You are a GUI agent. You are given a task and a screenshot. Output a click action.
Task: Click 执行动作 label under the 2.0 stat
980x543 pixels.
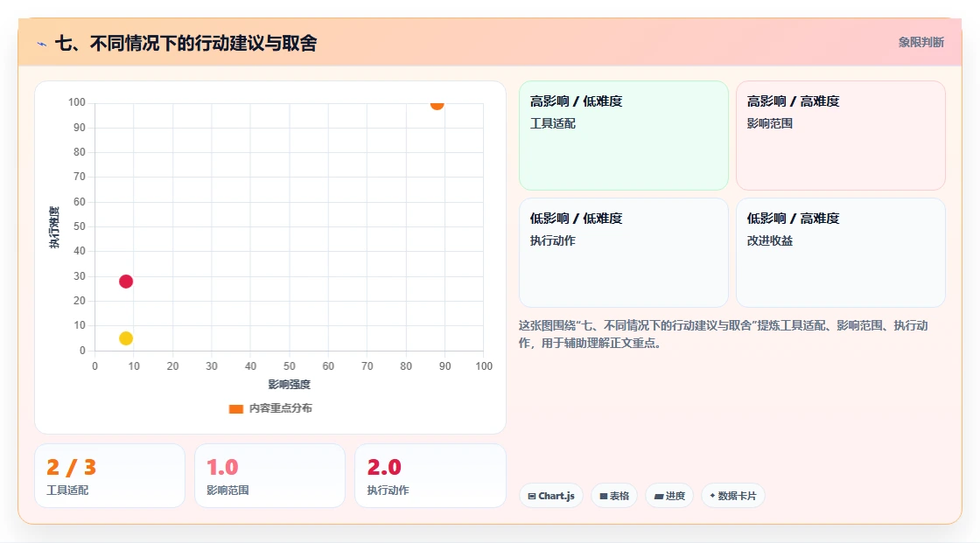click(388, 491)
